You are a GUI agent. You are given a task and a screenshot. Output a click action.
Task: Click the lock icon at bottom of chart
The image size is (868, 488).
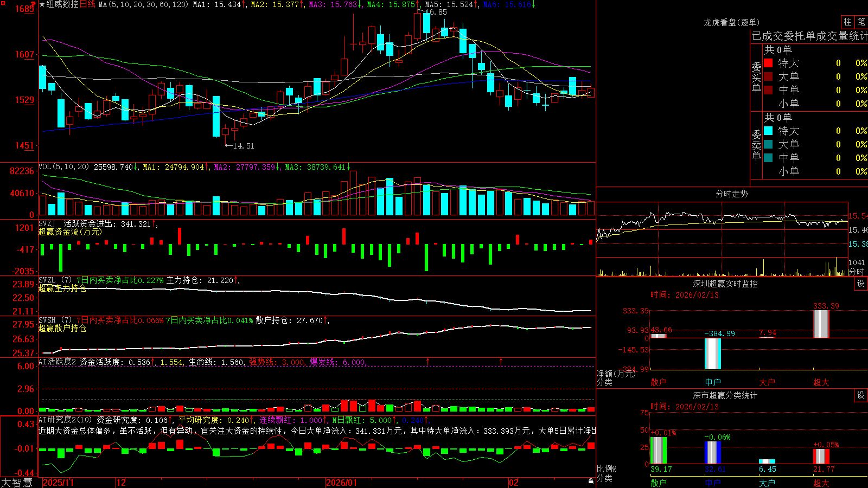point(591,481)
